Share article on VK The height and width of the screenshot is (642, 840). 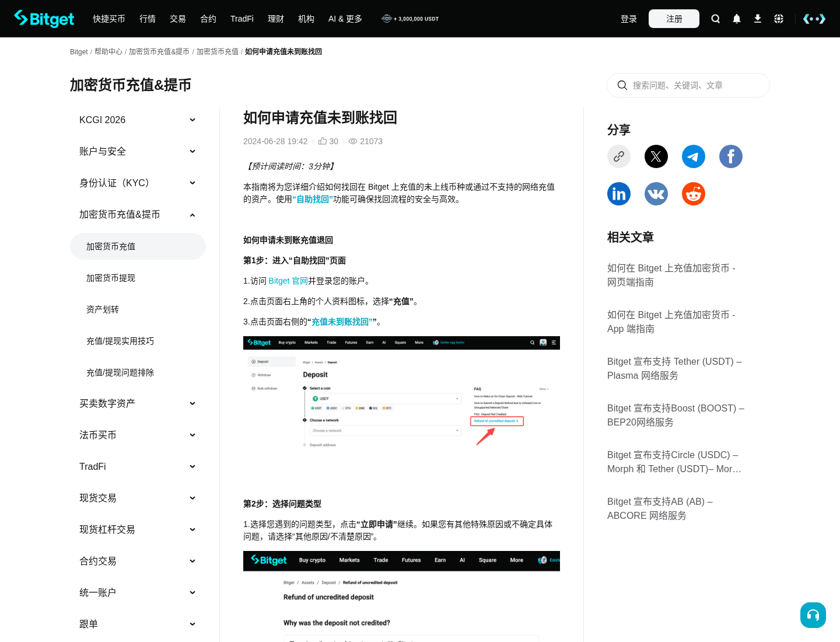point(656,194)
